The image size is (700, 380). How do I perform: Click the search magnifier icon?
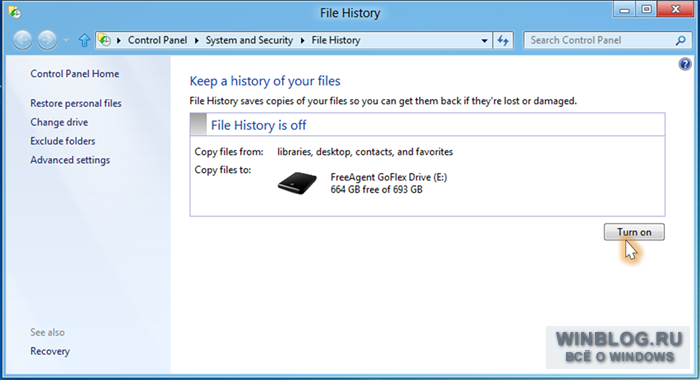point(680,40)
